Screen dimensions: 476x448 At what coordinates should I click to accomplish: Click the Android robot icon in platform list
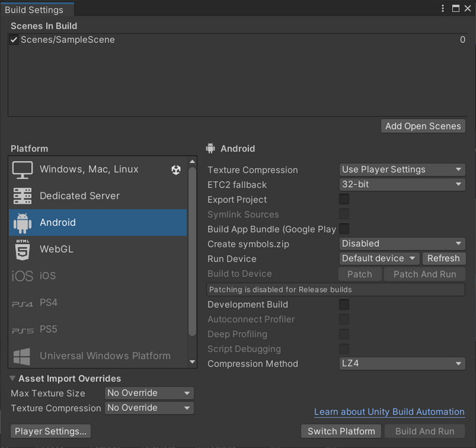pos(22,223)
